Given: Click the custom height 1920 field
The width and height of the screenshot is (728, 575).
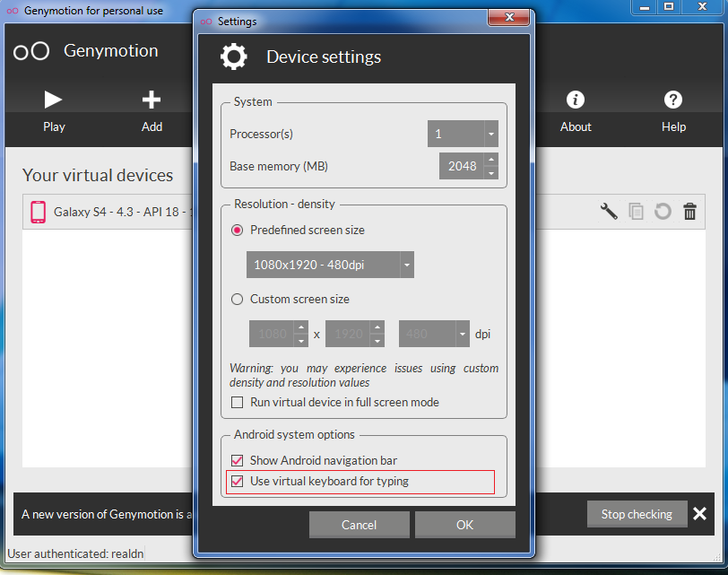Looking at the screenshot, I should (348, 334).
